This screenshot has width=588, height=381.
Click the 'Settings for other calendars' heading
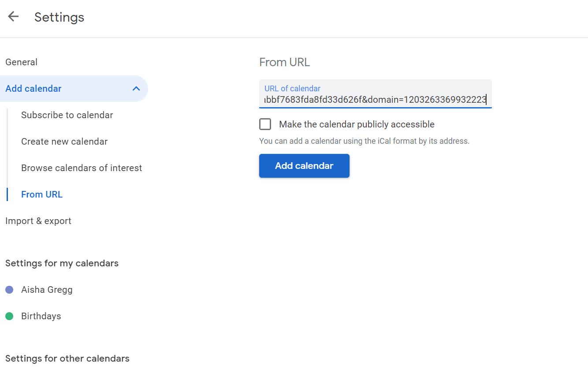tap(67, 359)
